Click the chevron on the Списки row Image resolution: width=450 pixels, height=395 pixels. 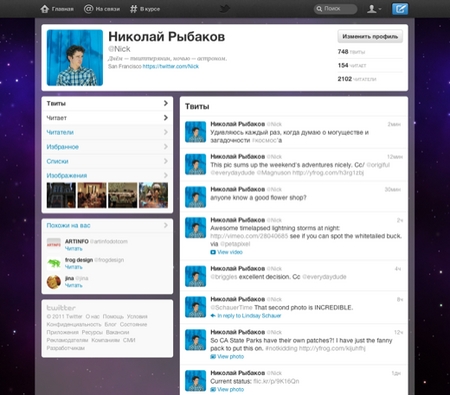coord(166,161)
